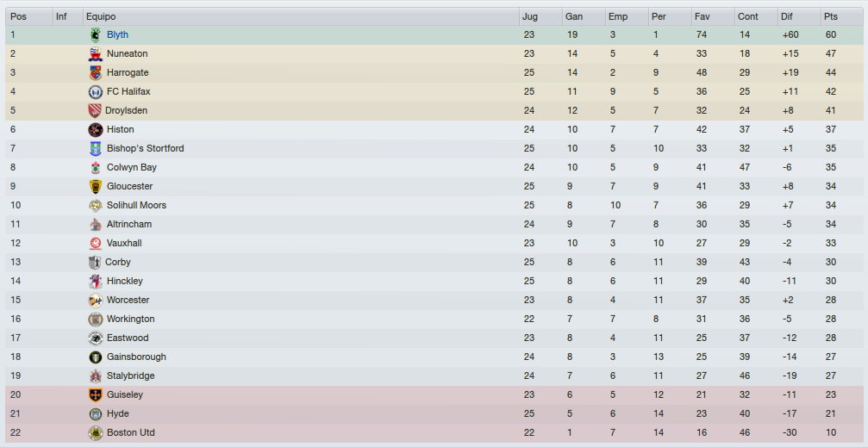Sort table by Pts column header
This screenshot has height=447, width=868.
click(x=842, y=16)
